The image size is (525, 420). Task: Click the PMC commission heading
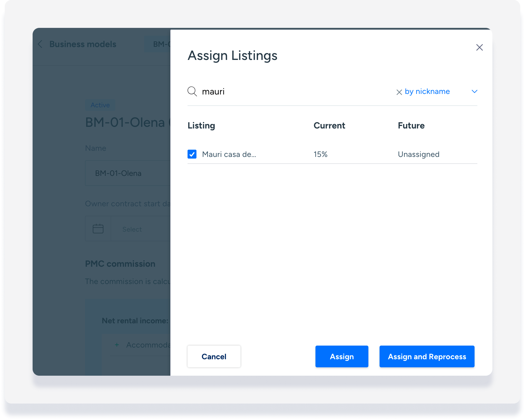pyautogui.click(x=120, y=264)
